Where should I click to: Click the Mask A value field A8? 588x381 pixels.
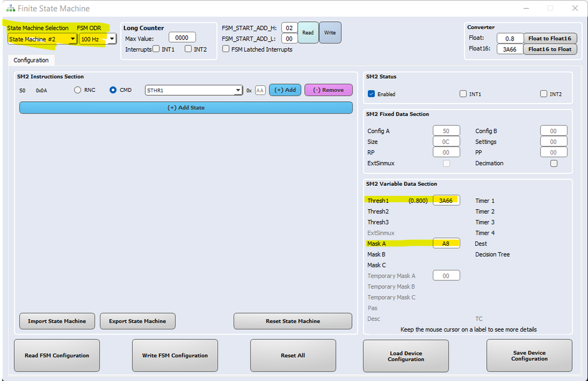pyautogui.click(x=446, y=243)
